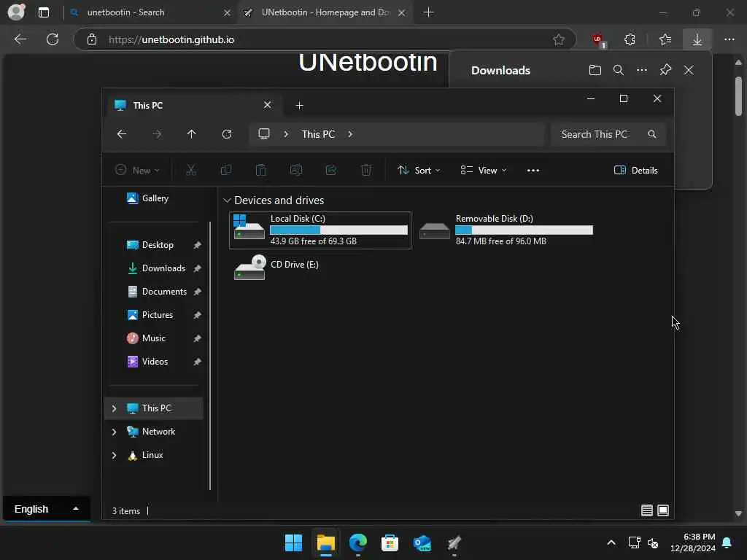The width and height of the screenshot is (747, 560).
Task: Switch to details list view icon in status bar
Action: [x=646, y=510]
